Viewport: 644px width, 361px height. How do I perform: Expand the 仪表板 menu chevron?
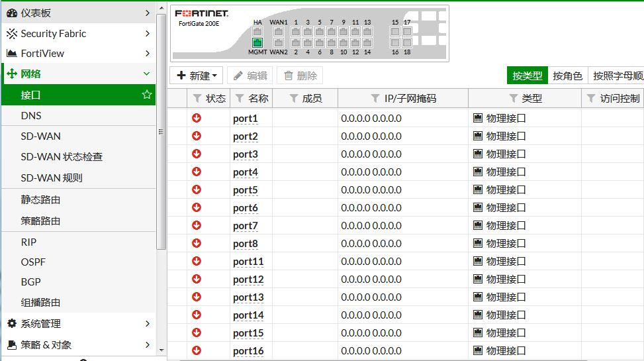pos(148,13)
